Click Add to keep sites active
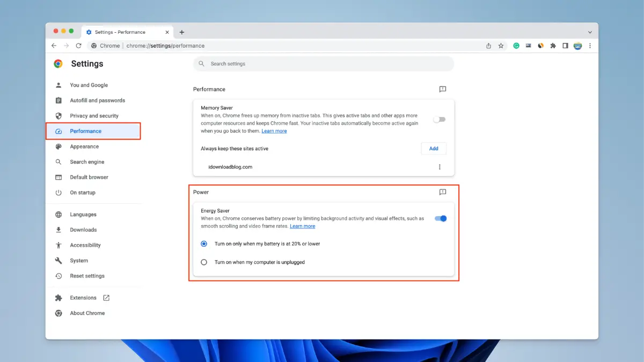Viewport: 644px width, 362px height. pos(434,149)
